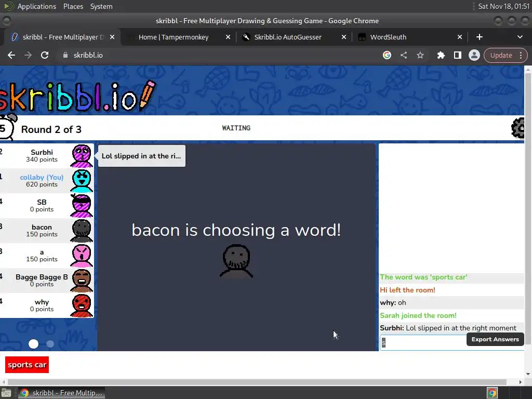Click collaby (You) name in player list
Screen dimensions: 532x399
42,177
